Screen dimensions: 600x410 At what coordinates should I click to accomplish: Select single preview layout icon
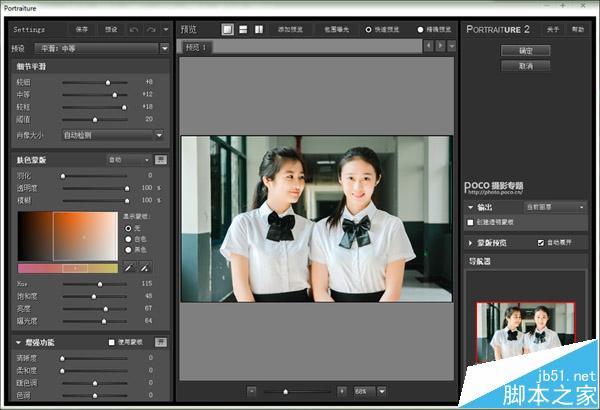pos(227,29)
